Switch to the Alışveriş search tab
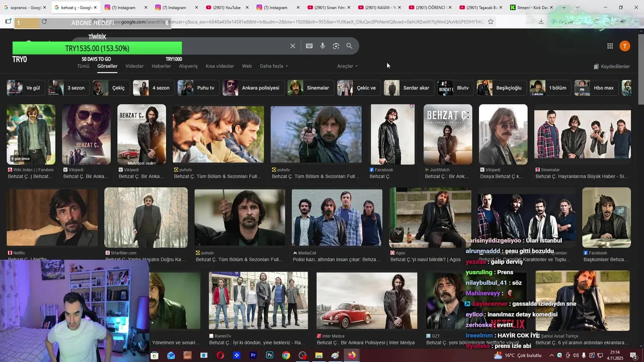Viewport: 644px width, 362px height. click(189, 66)
